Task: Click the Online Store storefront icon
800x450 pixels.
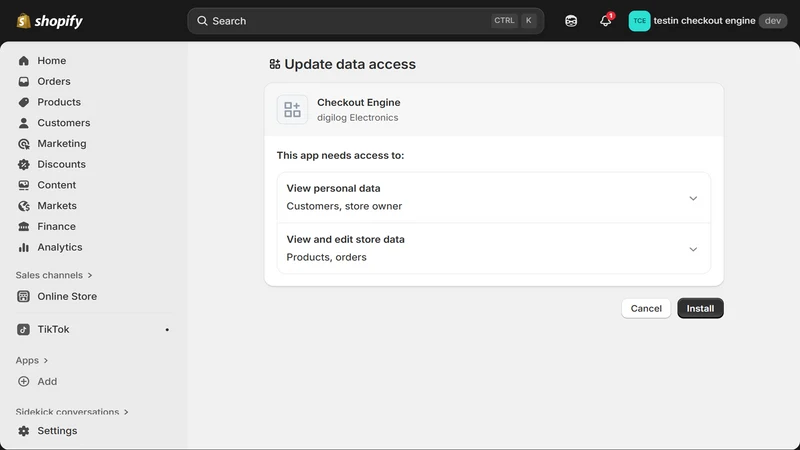Action: [x=23, y=296]
